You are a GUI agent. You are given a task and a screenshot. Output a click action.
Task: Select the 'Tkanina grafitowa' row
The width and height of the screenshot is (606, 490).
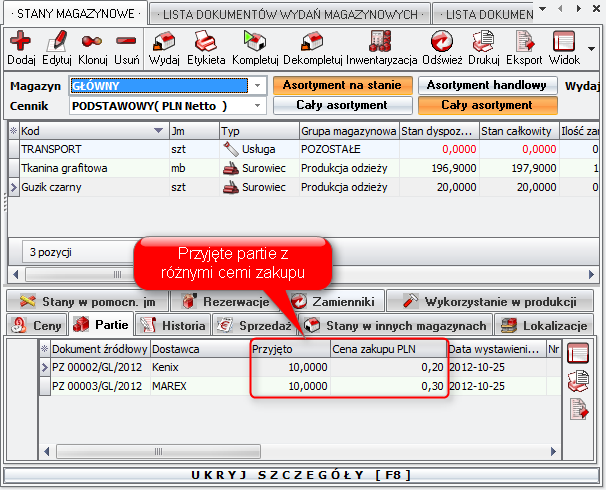tap(66, 168)
